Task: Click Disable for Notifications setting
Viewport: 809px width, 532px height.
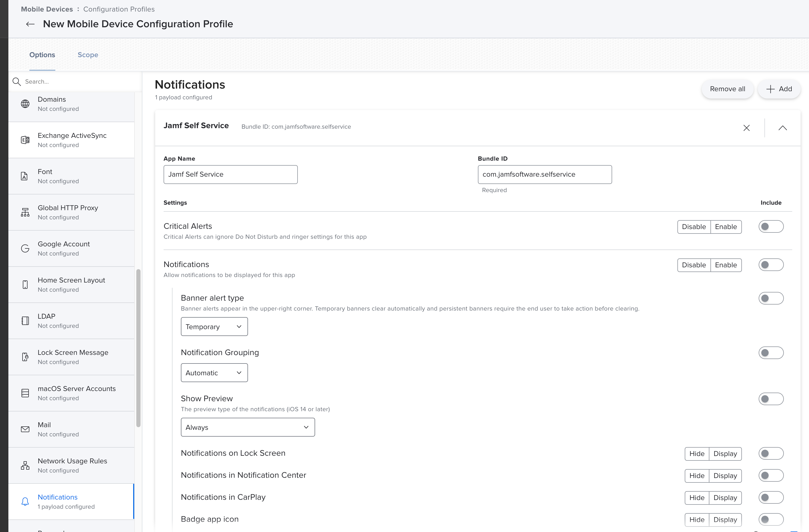Action: 694,265
